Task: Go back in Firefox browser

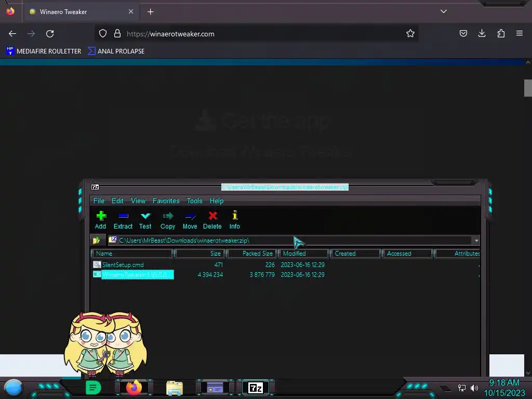Action: click(x=12, y=34)
